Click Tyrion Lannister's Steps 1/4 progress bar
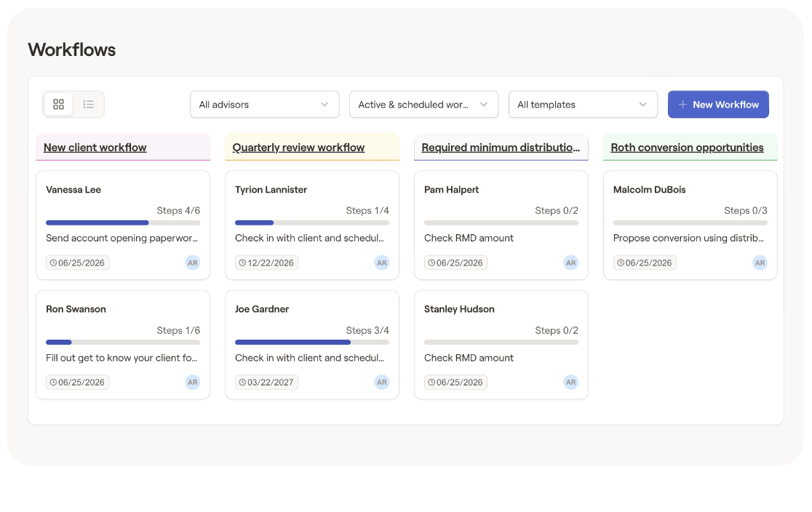This screenshot has height=512, width=812. (x=311, y=223)
